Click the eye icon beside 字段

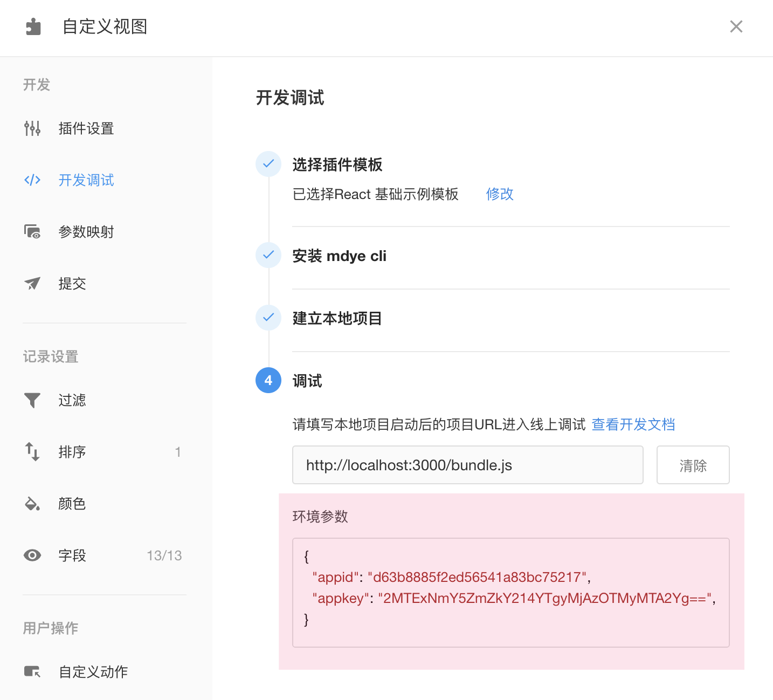[32, 555]
